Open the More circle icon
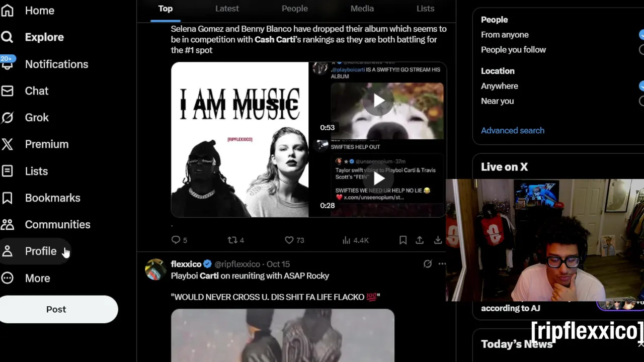644x362 pixels. [x=7, y=278]
